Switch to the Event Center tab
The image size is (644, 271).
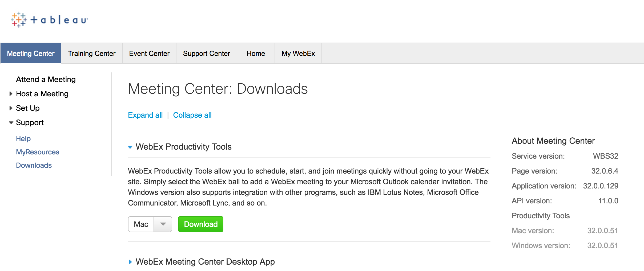pyautogui.click(x=149, y=54)
